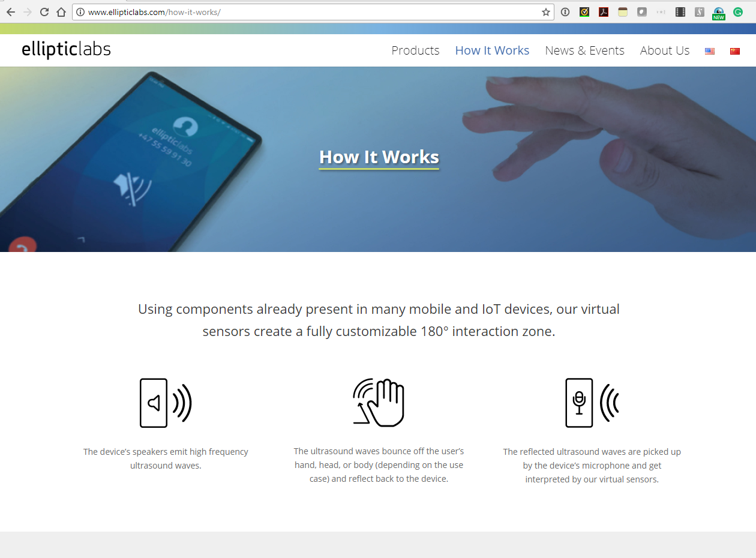Open the circled info extension icon
The height and width of the screenshot is (558, 756).
click(x=565, y=12)
